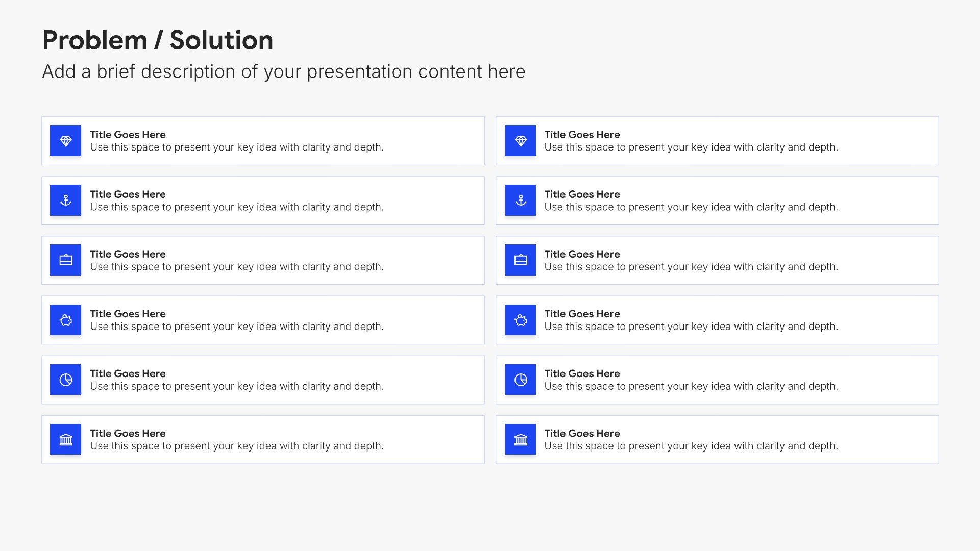Click the diamond icon in the right column
Image resolution: width=980 pixels, height=551 pixels.
pos(520,141)
